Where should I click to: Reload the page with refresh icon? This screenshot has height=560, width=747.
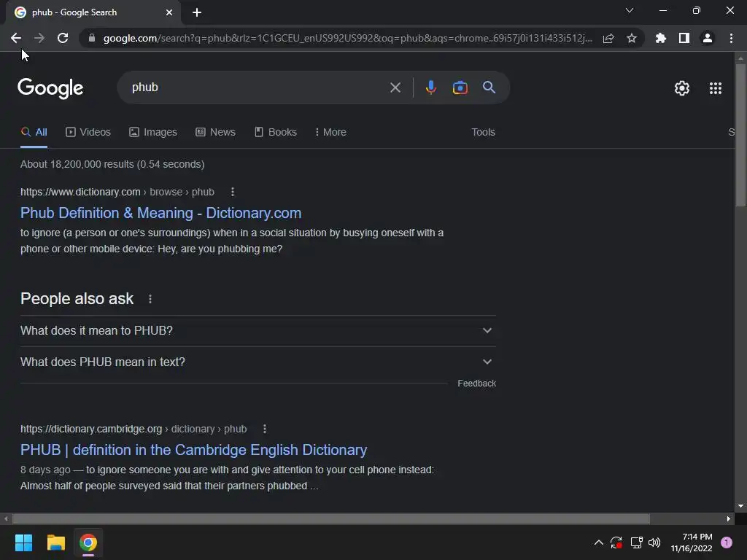[x=63, y=38]
